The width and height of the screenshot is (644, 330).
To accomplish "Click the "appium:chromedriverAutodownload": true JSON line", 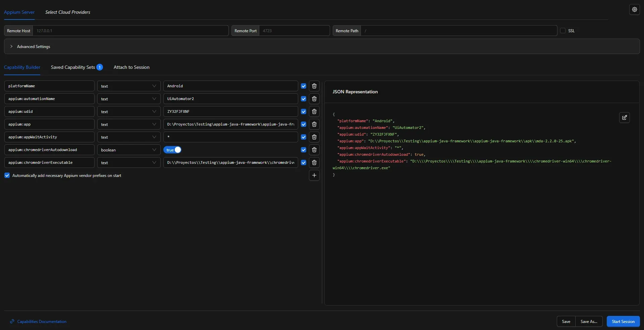I will pos(381,154).
